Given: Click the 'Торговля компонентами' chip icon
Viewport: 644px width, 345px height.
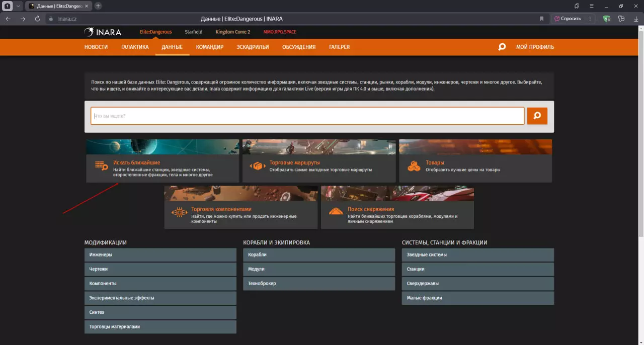Looking at the screenshot, I should tap(179, 212).
